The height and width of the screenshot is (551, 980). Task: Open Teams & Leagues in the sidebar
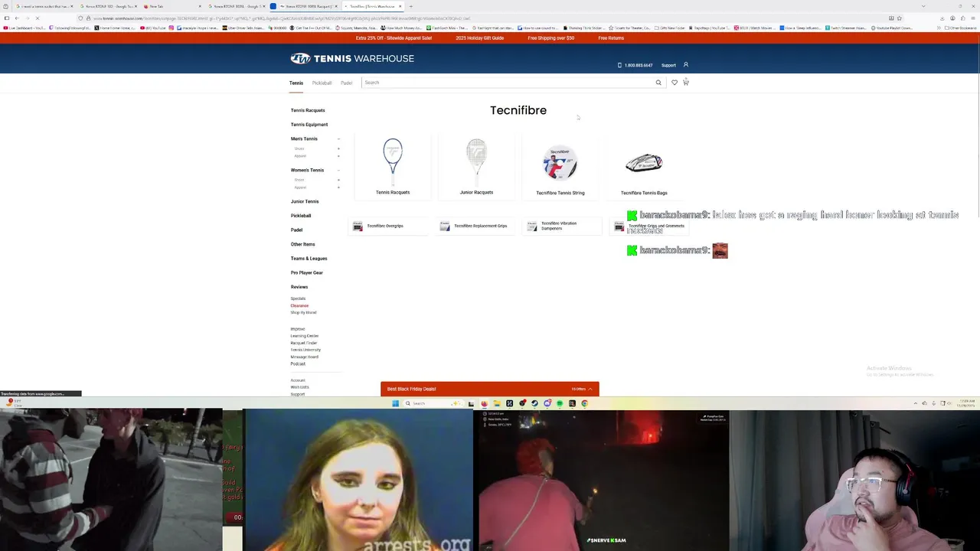[309, 259]
